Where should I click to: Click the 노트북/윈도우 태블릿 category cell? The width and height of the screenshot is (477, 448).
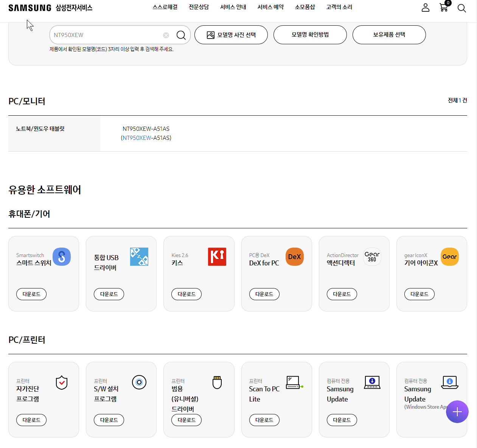click(x=54, y=133)
